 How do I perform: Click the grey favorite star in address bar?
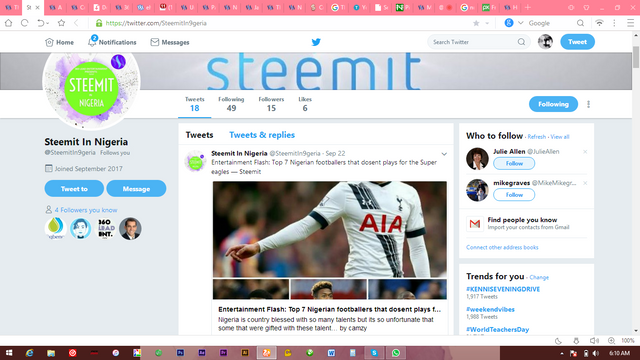pyautogui.click(x=476, y=23)
